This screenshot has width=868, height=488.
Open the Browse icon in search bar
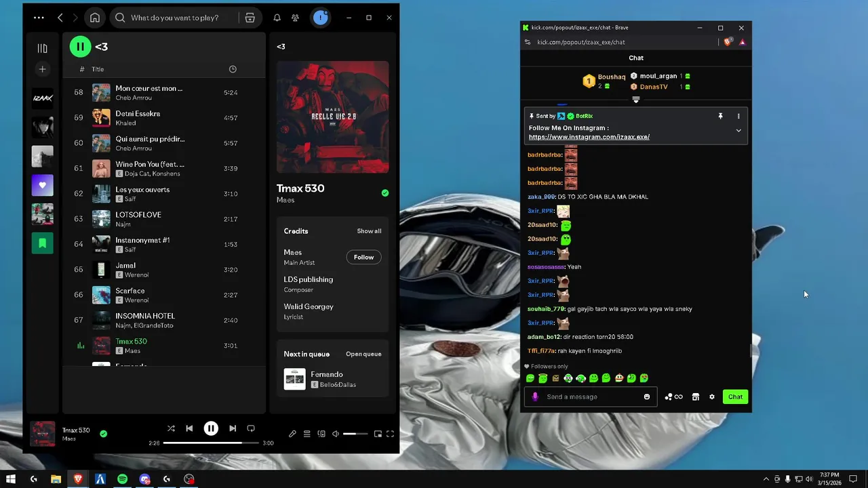point(250,18)
